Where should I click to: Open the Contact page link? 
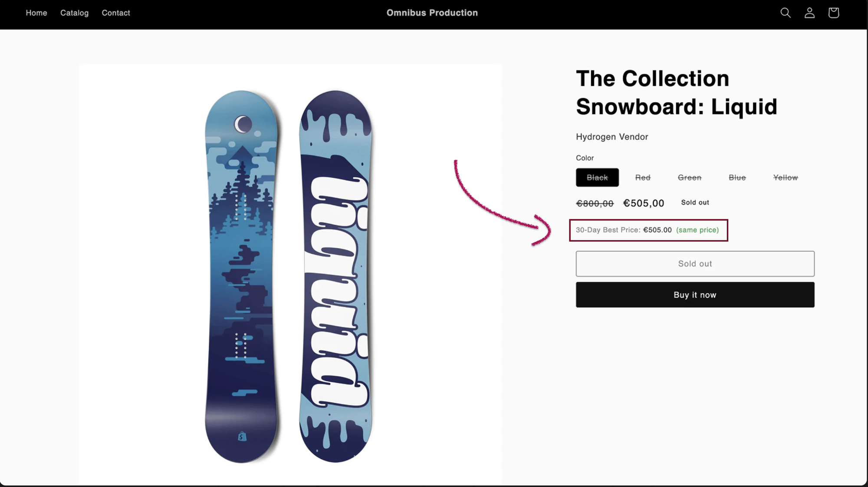tap(116, 13)
